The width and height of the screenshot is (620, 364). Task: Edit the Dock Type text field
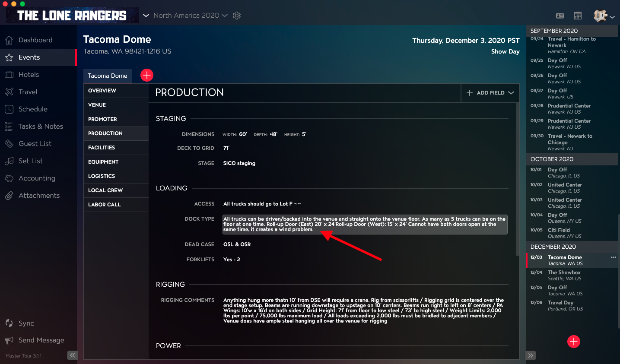pyautogui.click(x=365, y=225)
